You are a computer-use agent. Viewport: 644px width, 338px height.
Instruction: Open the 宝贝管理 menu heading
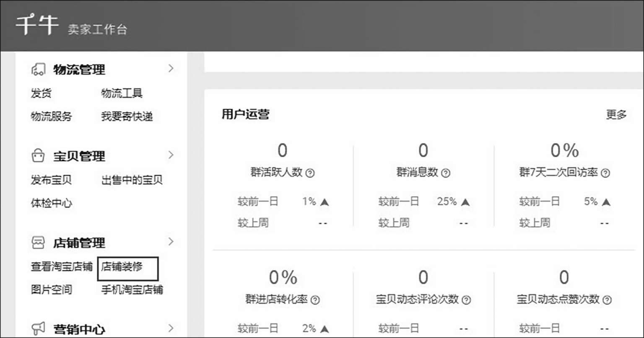(x=79, y=156)
